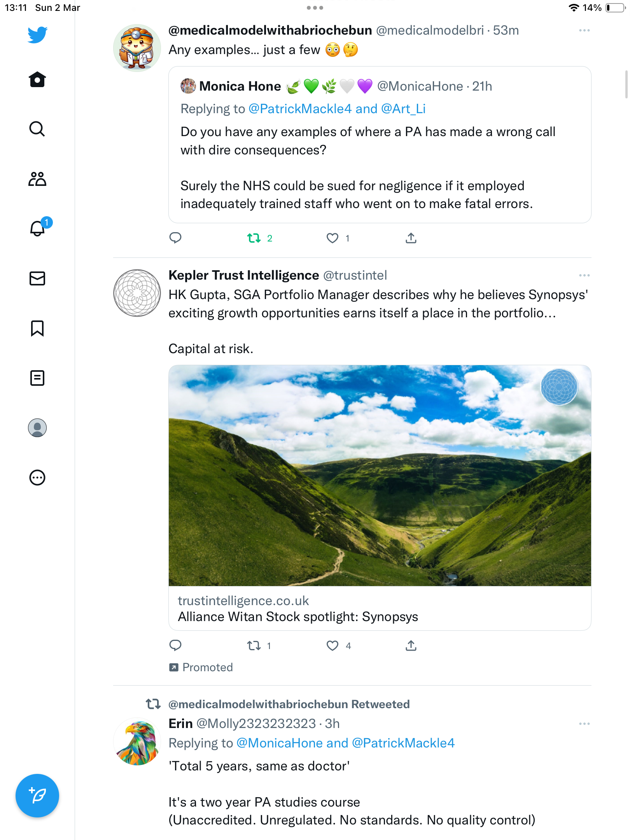The width and height of the screenshot is (630, 840).
Task: Undo retweet on the medicalmodel tweet
Action: 254,238
